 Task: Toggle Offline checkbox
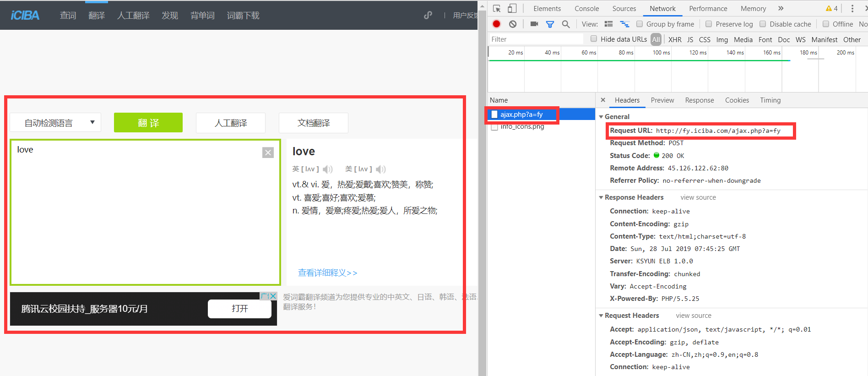[826, 24]
